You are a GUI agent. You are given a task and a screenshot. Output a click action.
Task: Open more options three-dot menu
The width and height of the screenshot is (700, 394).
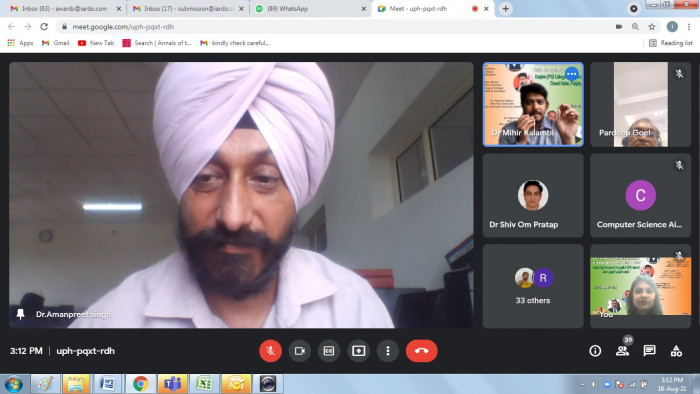(x=388, y=351)
